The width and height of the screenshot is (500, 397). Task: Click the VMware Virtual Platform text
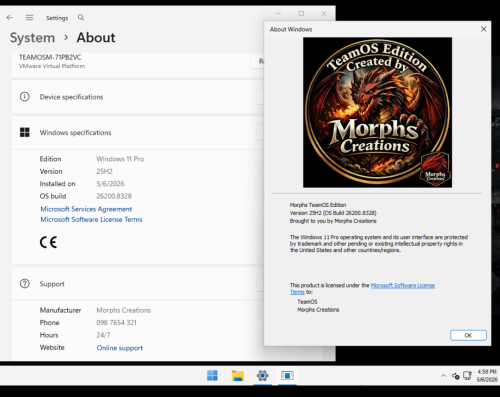pos(52,66)
